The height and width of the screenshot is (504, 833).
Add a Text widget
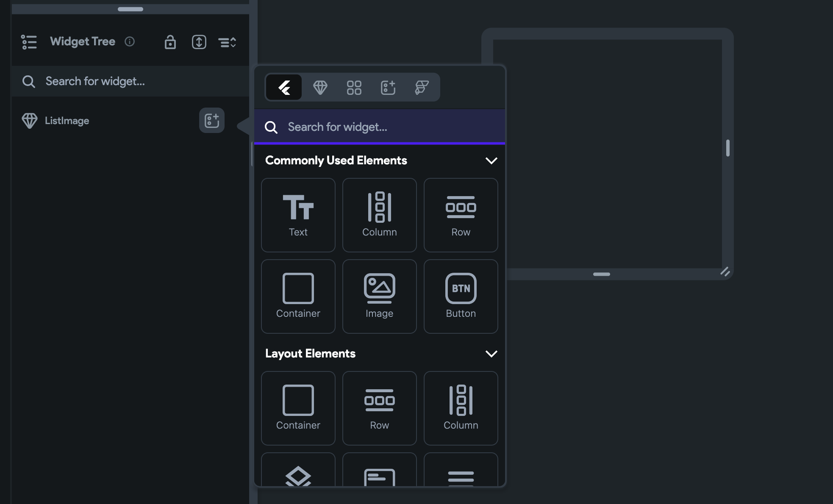point(298,215)
